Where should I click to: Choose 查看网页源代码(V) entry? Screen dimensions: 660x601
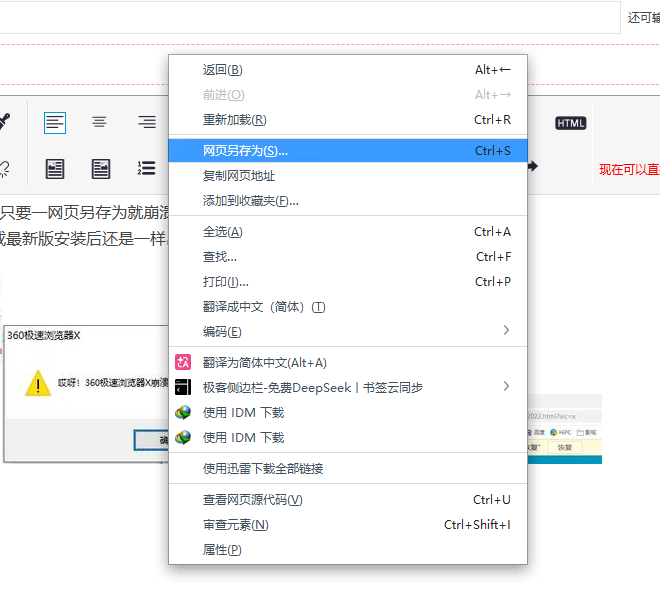point(348,500)
